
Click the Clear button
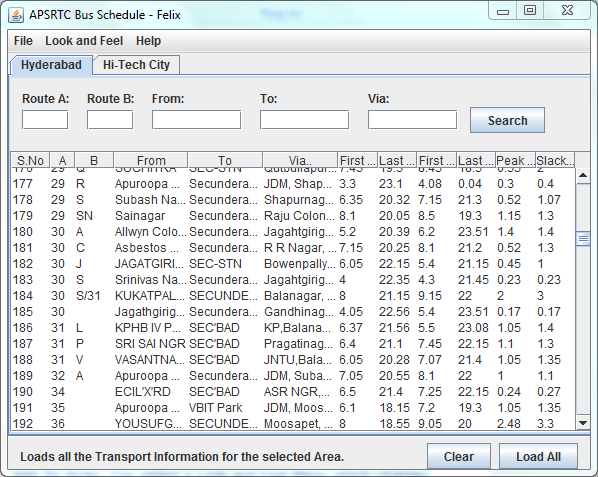(x=459, y=456)
